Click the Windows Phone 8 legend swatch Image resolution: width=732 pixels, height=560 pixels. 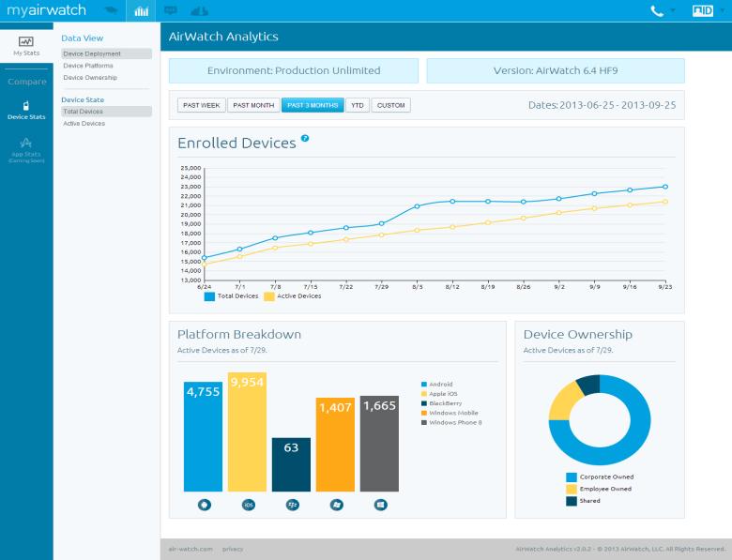click(424, 423)
